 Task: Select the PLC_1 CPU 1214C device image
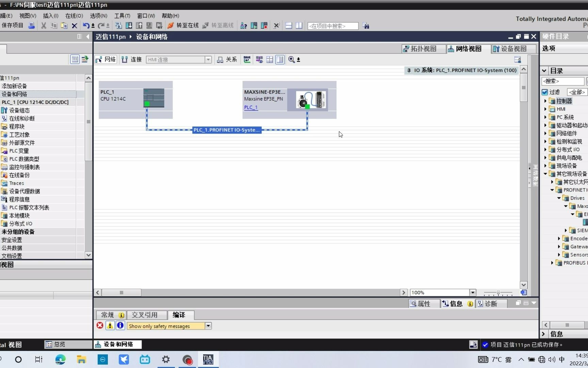point(154,98)
